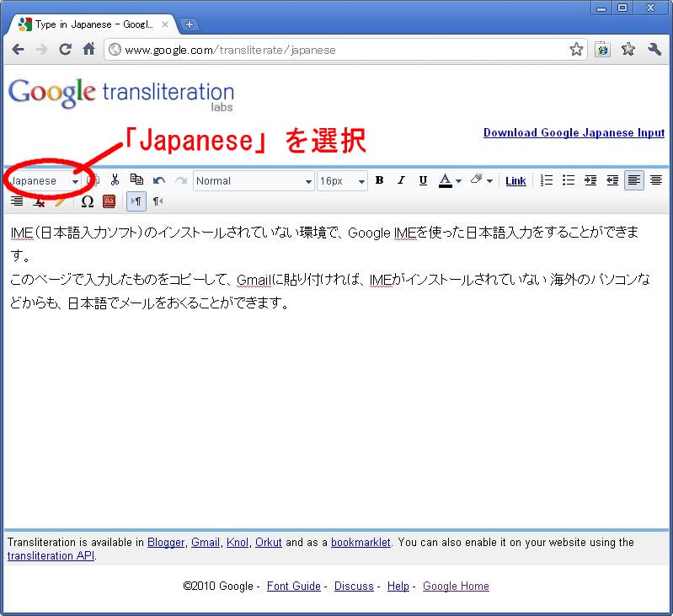Click the Copy icon in editor toolbar
The height and width of the screenshot is (616, 673).
[x=136, y=180]
